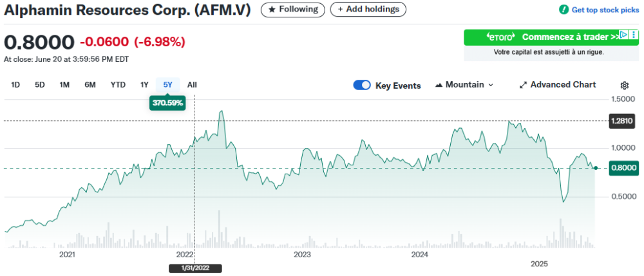Image resolution: width=644 pixels, height=276 pixels.
Task: Open chart settings with the gear icon
Action: point(624,86)
